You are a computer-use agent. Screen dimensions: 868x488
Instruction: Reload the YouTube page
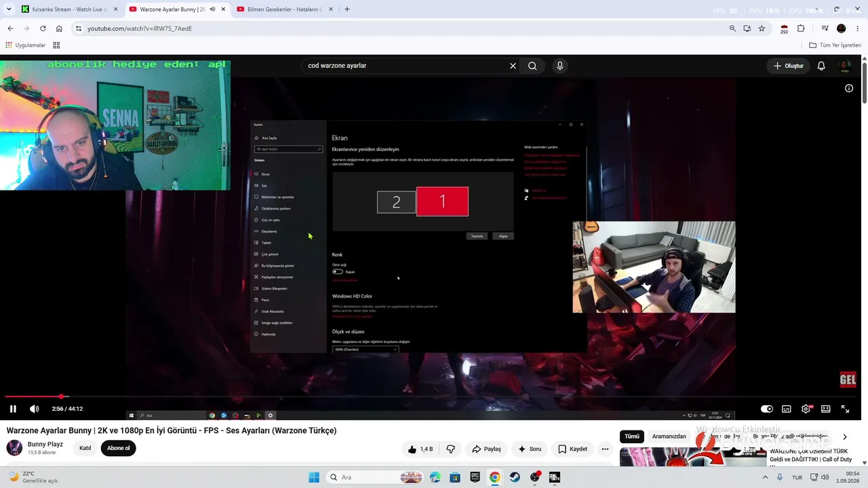[x=43, y=28]
